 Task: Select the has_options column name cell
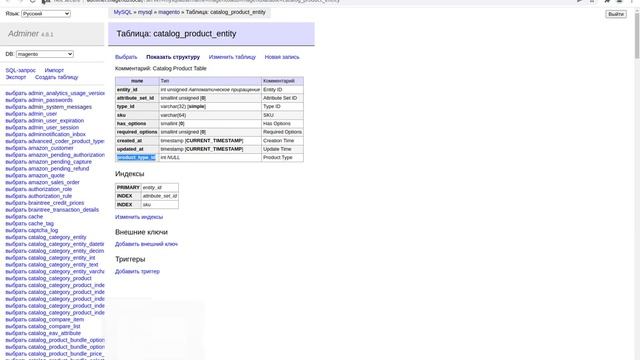(x=137, y=124)
